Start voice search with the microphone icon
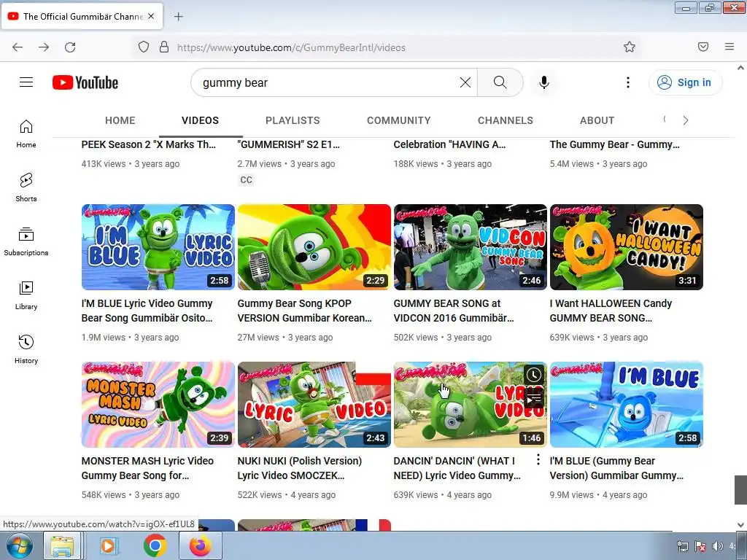The image size is (747, 560). tap(544, 82)
